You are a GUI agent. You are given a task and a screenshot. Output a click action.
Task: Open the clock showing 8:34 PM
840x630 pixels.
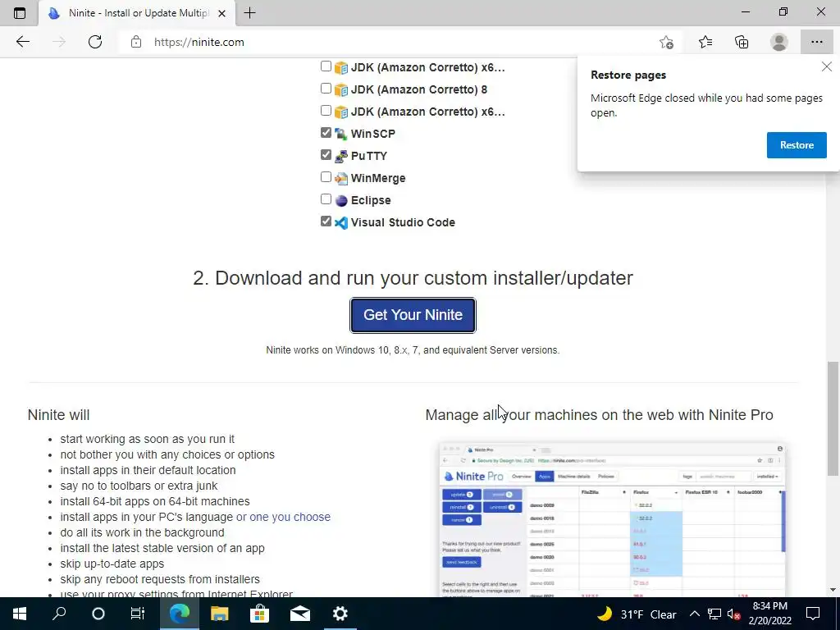click(769, 614)
